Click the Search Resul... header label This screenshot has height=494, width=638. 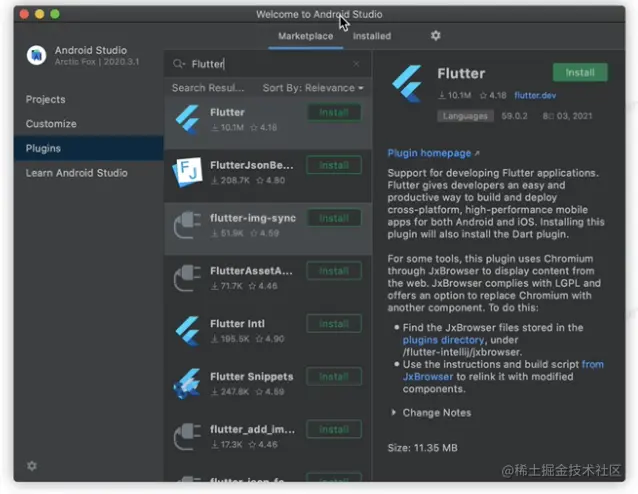pyautogui.click(x=208, y=88)
